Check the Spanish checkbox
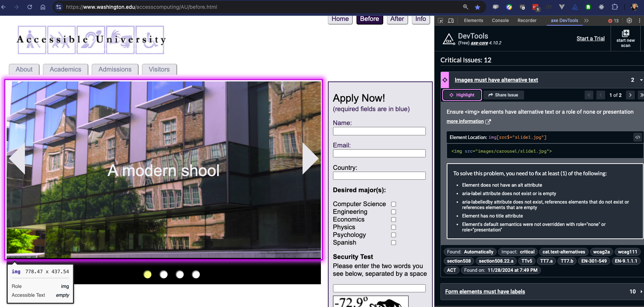The height and width of the screenshot is (307, 644). [394, 243]
